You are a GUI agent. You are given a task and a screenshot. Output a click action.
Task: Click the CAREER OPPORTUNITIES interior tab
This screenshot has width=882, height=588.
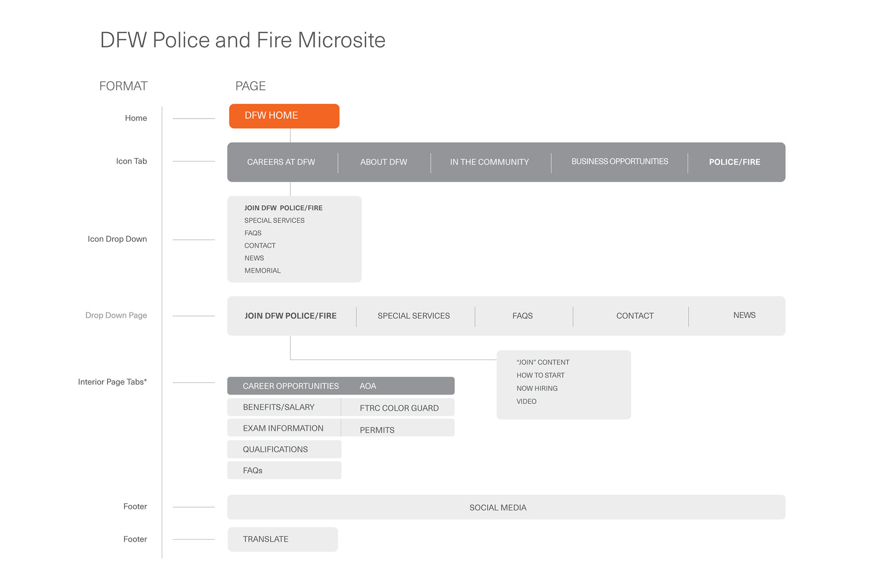290,386
